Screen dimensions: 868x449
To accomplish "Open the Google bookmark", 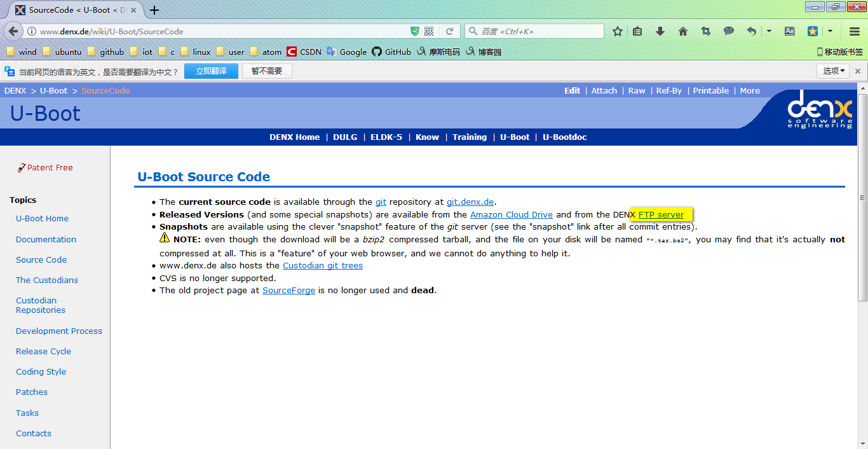I will pyautogui.click(x=346, y=52).
